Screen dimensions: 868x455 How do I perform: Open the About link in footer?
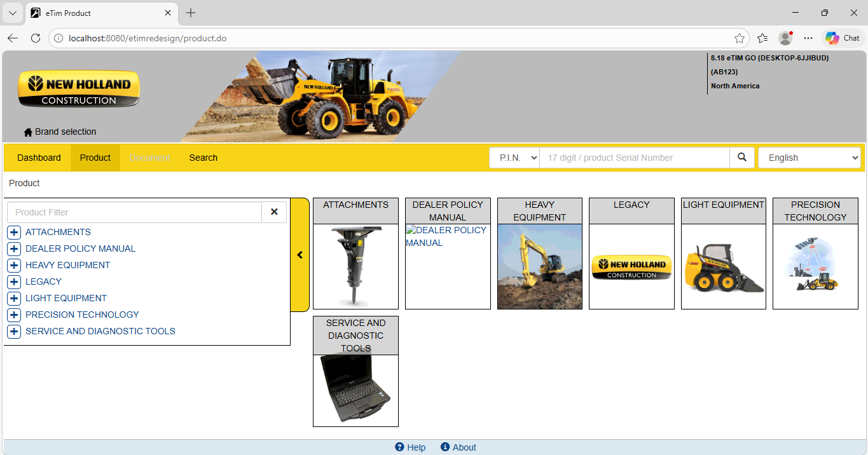pos(464,447)
